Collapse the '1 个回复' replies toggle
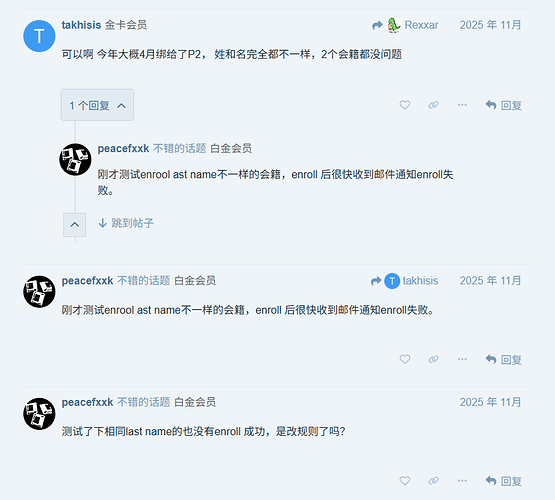Viewport: 555px width, 500px height. click(x=97, y=105)
